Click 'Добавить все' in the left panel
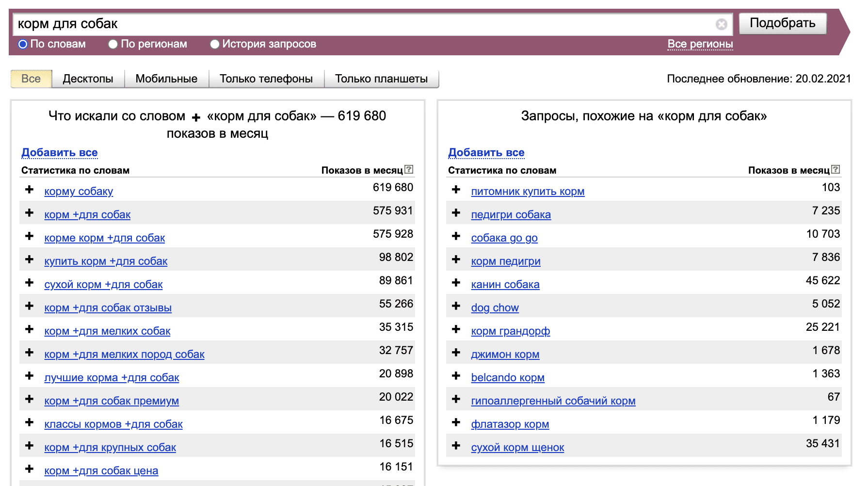868x486 pixels. pos(59,152)
